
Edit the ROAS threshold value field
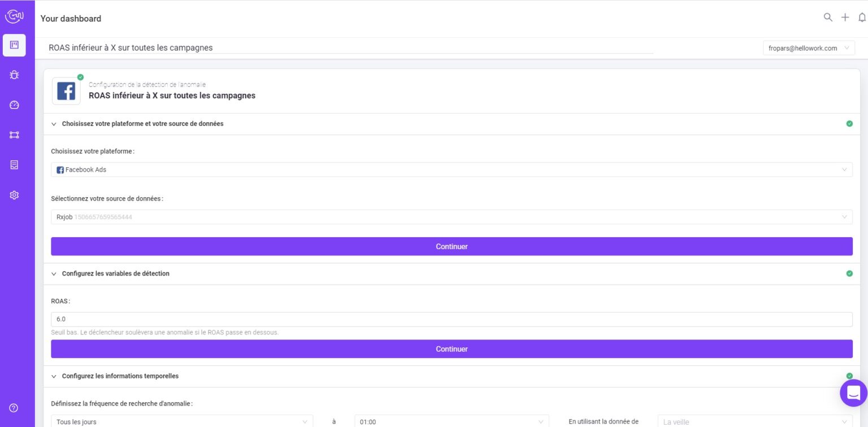[452, 319]
